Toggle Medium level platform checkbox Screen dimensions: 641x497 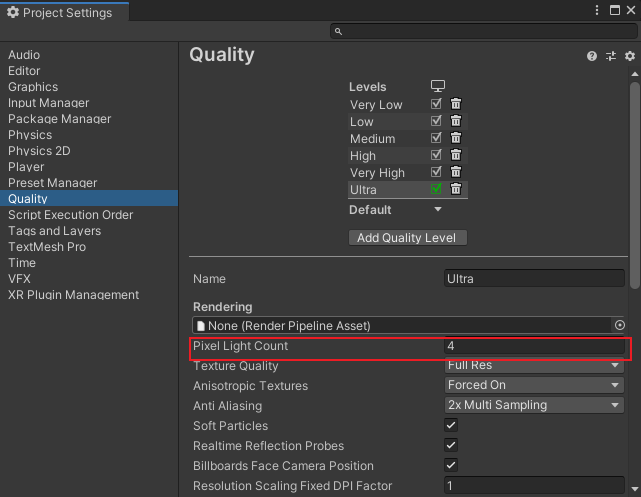tap(436, 138)
